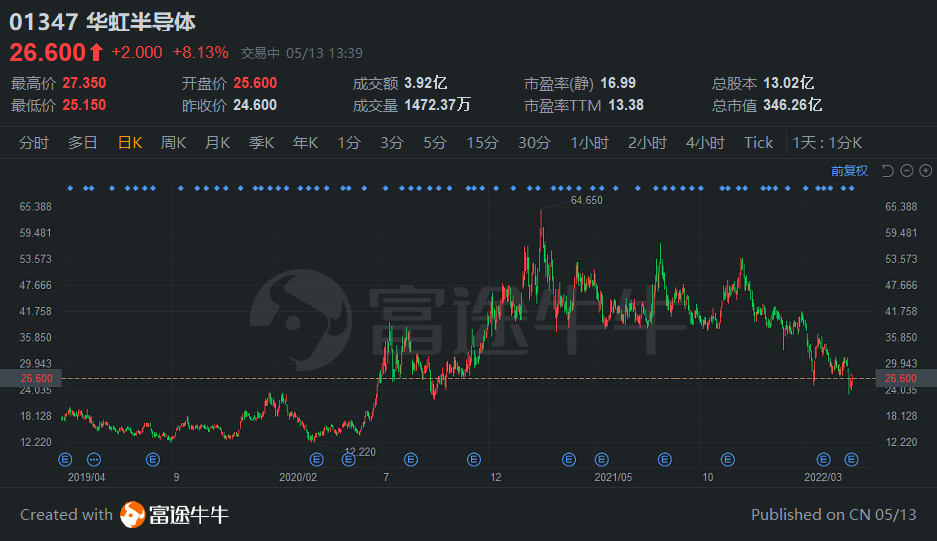
Task: Click the stock title 01347 华虹半导体
Action: click(103, 22)
